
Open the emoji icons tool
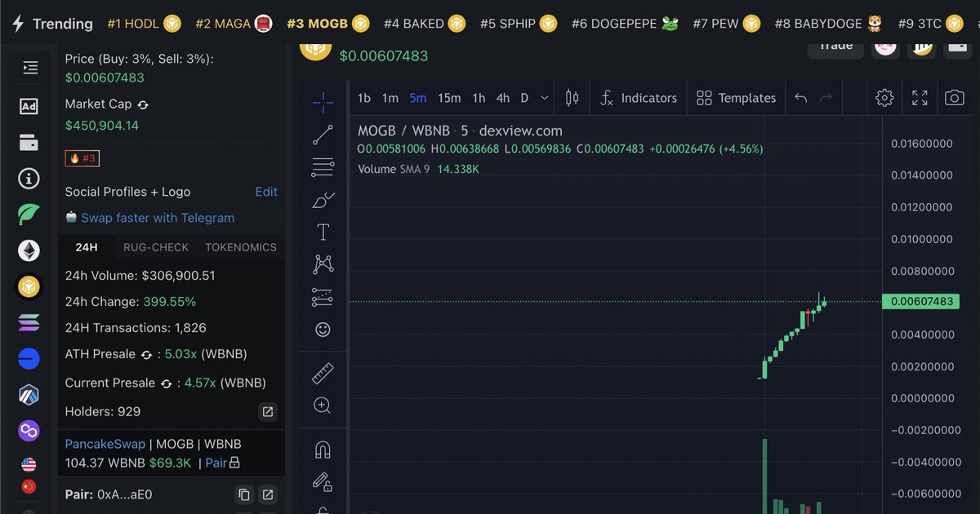point(323,330)
